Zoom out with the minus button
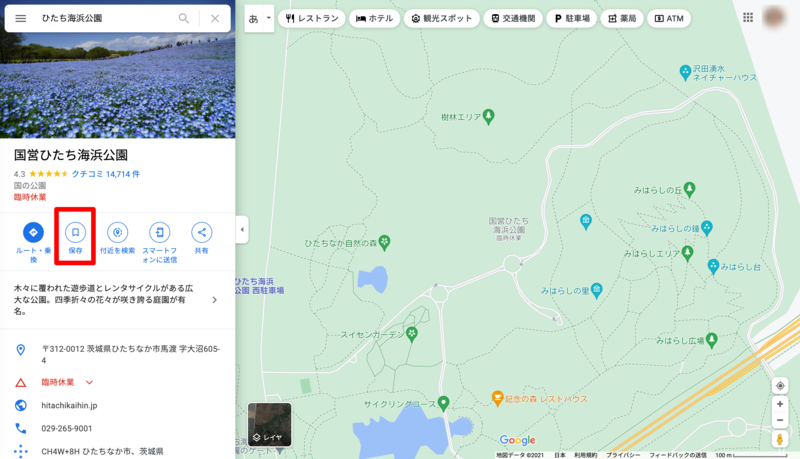 (x=780, y=420)
